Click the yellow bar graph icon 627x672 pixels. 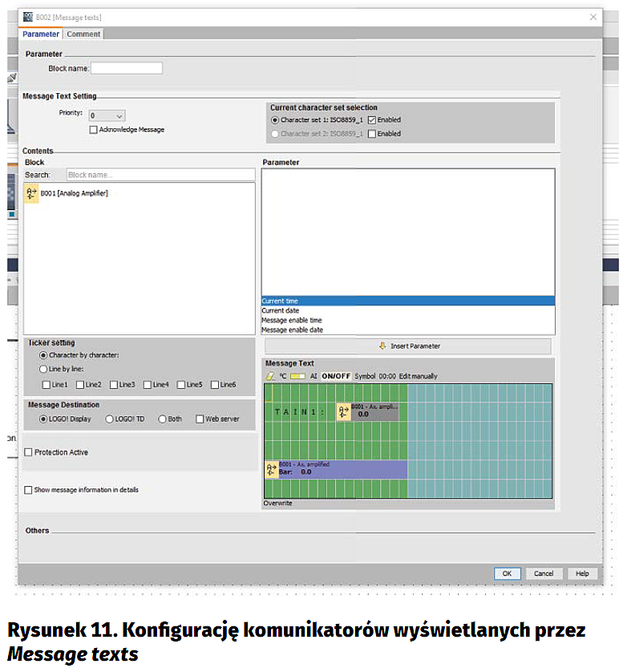tap(297, 376)
